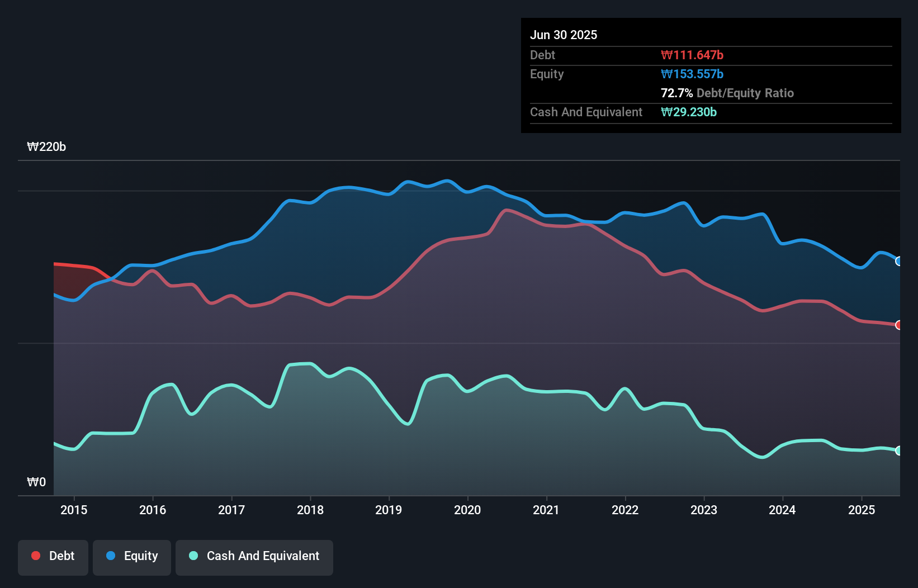The height and width of the screenshot is (588, 918).
Task: Select the 2020 x-axis label
Action: 467,510
